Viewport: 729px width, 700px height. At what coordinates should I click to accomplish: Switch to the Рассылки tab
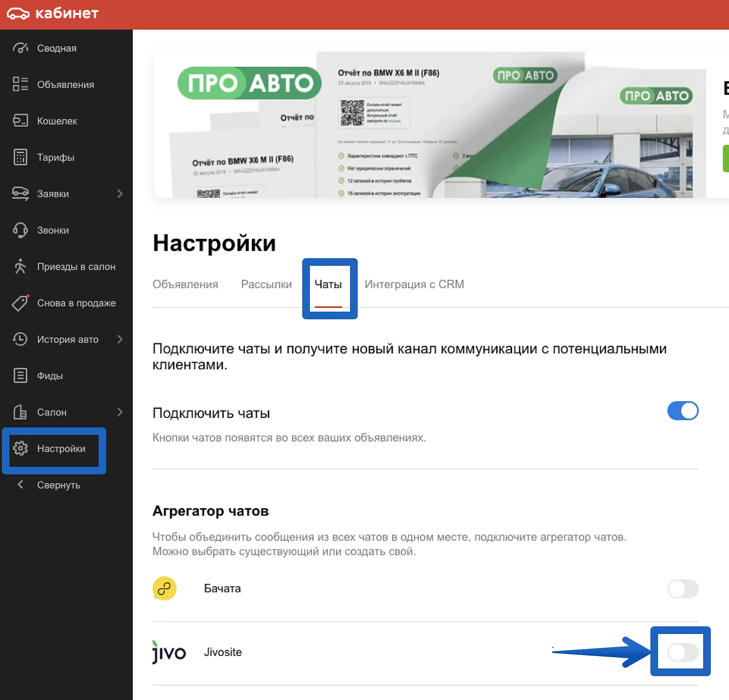pyautogui.click(x=266, y=284)
